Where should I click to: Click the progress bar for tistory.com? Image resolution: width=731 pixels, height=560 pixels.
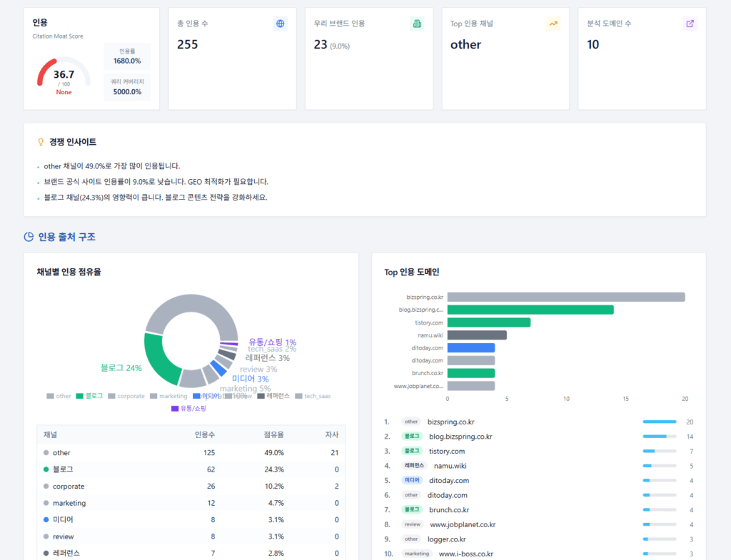click(659, 452)
